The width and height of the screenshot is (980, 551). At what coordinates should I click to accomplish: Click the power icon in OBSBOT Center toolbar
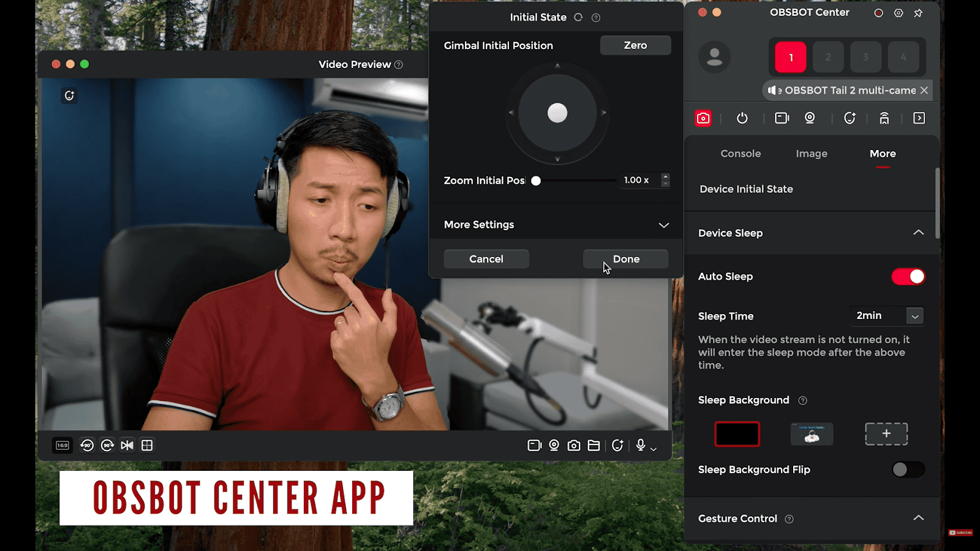pos(742,118)
